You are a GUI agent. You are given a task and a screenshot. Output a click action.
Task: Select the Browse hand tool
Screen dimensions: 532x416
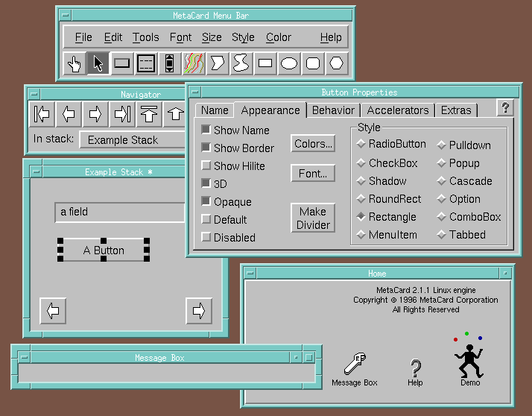pyautogui.click(x=75, y=63)
